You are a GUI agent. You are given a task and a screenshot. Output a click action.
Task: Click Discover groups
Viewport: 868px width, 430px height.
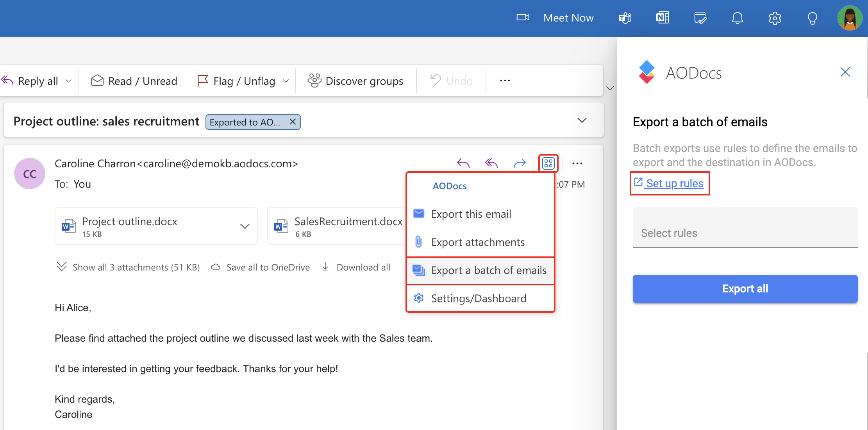355,81
